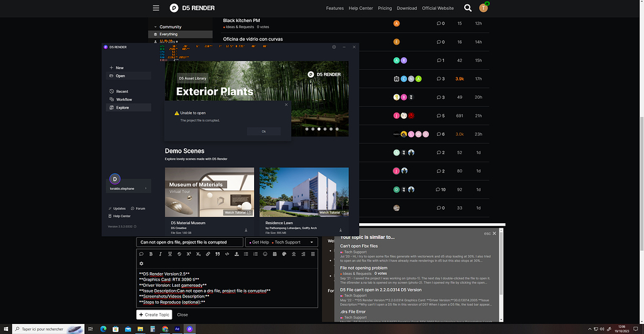644x334 pixels.
Task: Click the D user avatar in launcher
Action: pyautogui.click(x=115, y=179)
